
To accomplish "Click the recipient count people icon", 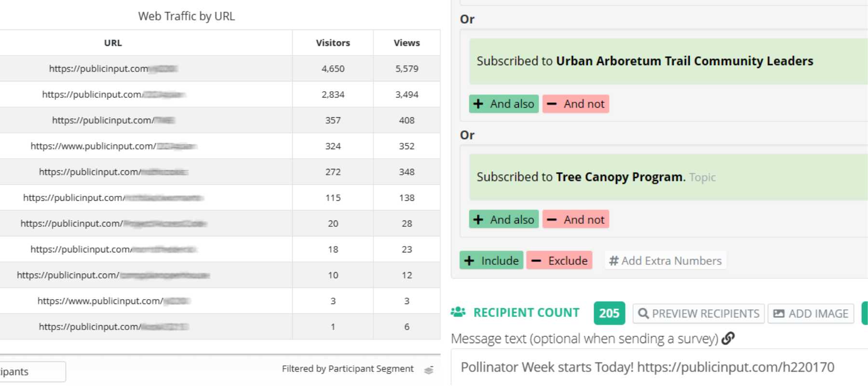I will point(458,312).
